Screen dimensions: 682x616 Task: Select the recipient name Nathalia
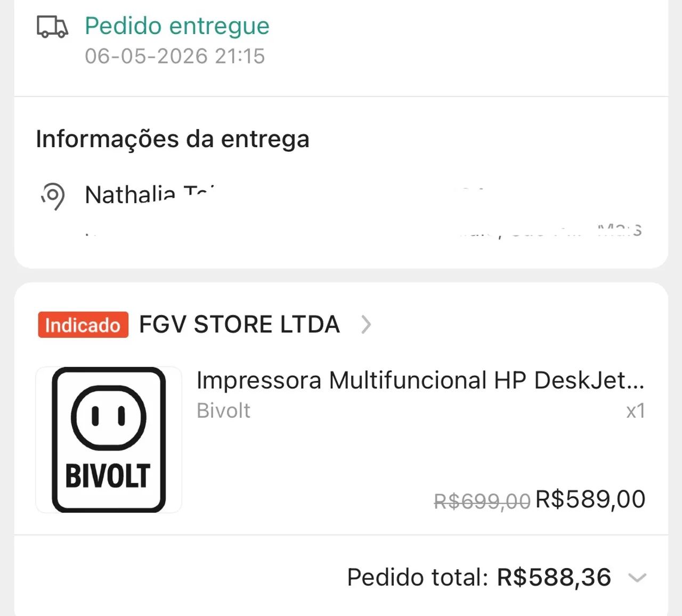[130, 194]
